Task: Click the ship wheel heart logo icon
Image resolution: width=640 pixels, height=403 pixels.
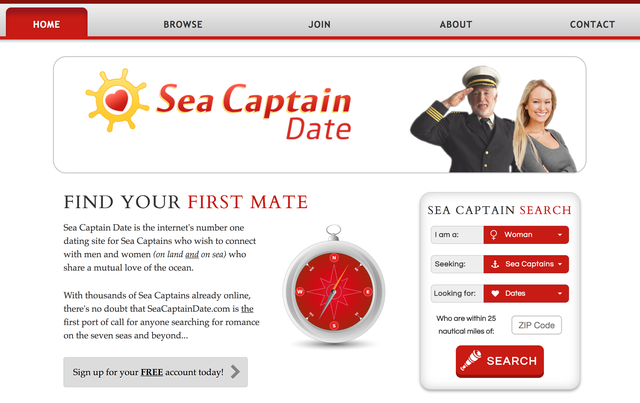Action: (117, 100)
